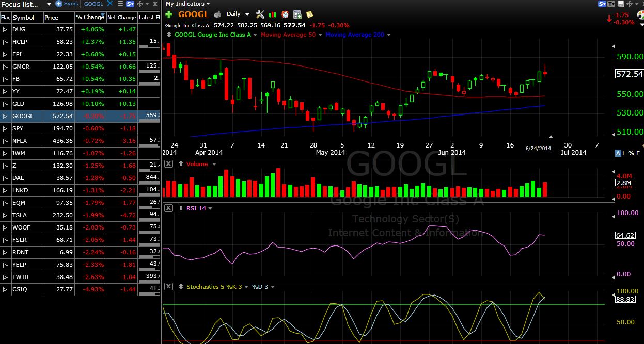Toggle the F scale option

click(638, 153)
